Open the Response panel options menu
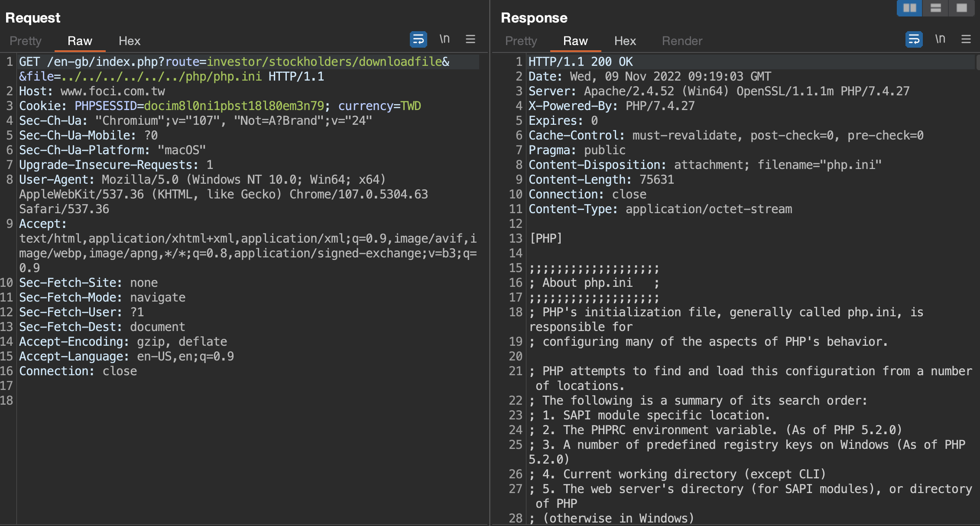 (x=966, y=39)
